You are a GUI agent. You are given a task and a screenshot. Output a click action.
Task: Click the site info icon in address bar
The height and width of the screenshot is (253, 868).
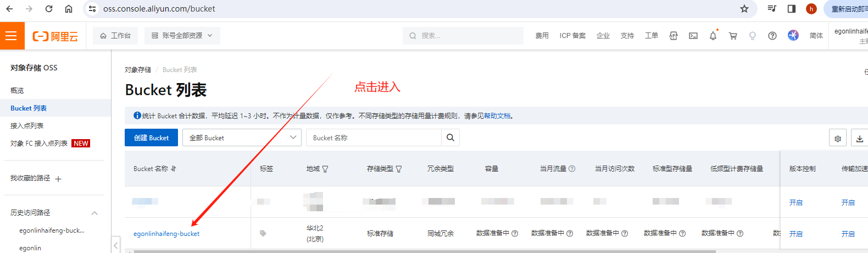pos(92,9)
